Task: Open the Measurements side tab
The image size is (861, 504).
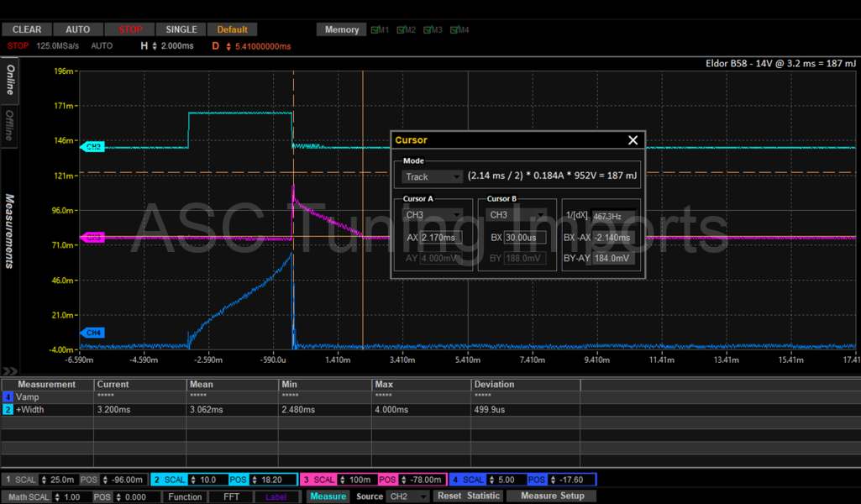Action: pos(9,231)
